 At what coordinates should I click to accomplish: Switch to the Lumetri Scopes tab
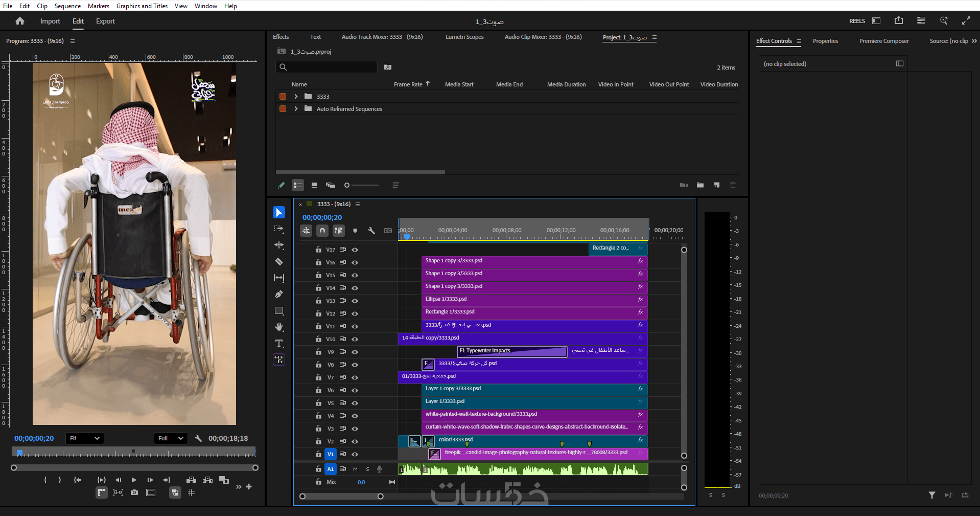[464, 37]
